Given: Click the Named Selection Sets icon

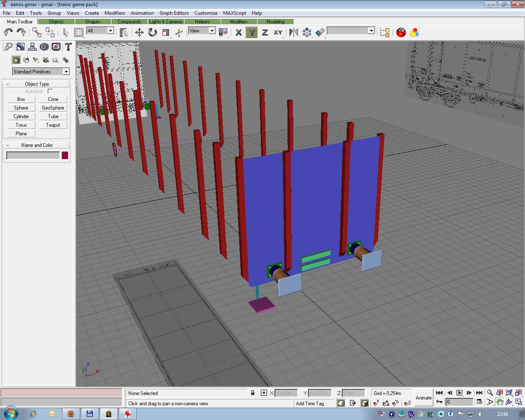Looking at the screenshot, I should tap(385, 32).
